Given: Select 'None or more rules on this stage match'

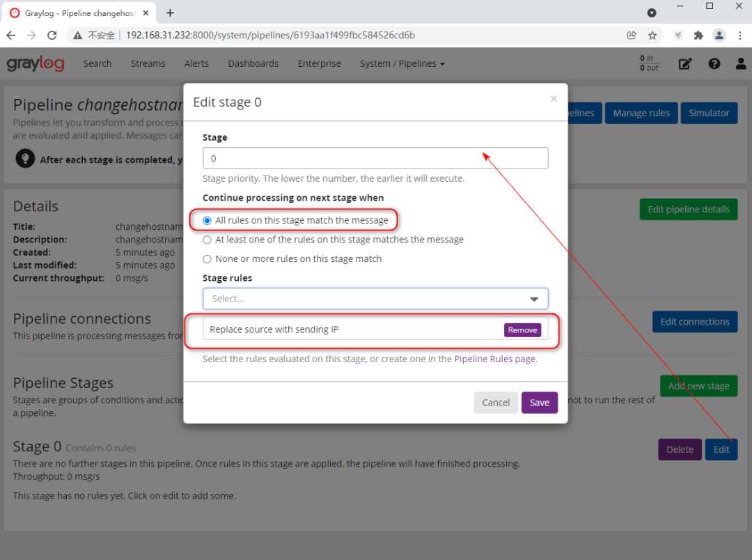Looking at the screenshot, I should pyautogui.click(x=207, y=259).
